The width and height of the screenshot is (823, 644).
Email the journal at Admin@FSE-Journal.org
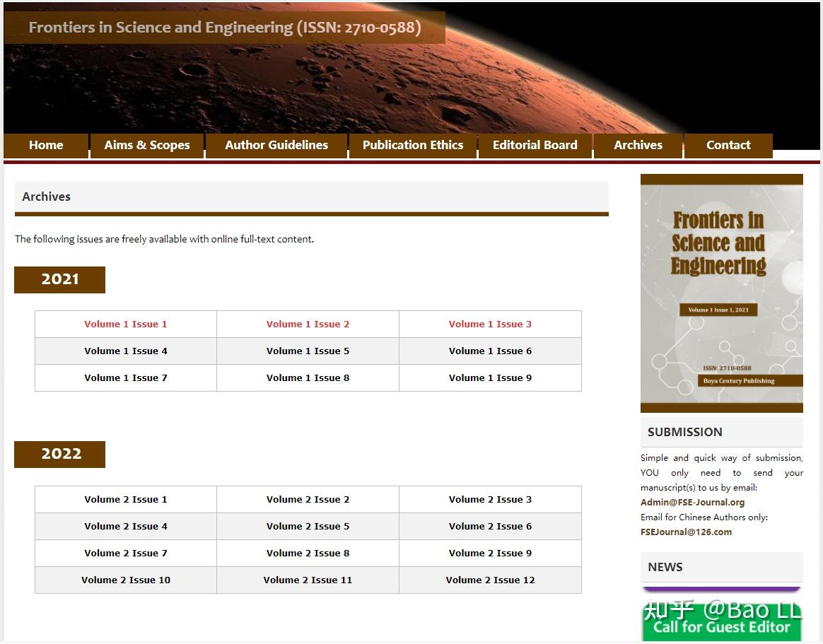tap(691, 502)
